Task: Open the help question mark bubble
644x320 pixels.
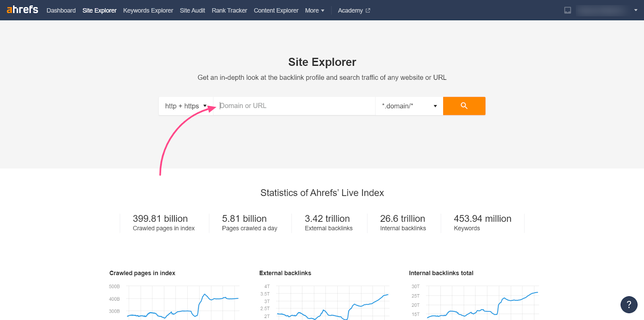Action: (629, 305)
